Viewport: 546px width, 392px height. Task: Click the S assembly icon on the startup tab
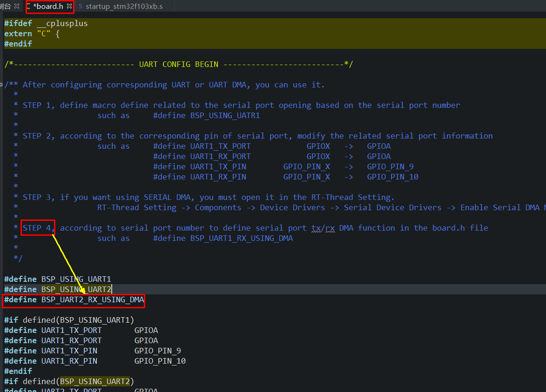point(80,7)
